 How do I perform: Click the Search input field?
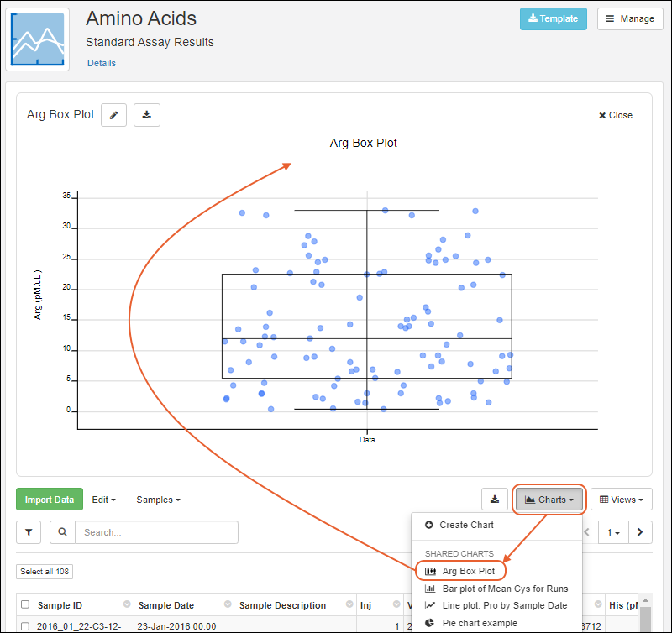156,532
